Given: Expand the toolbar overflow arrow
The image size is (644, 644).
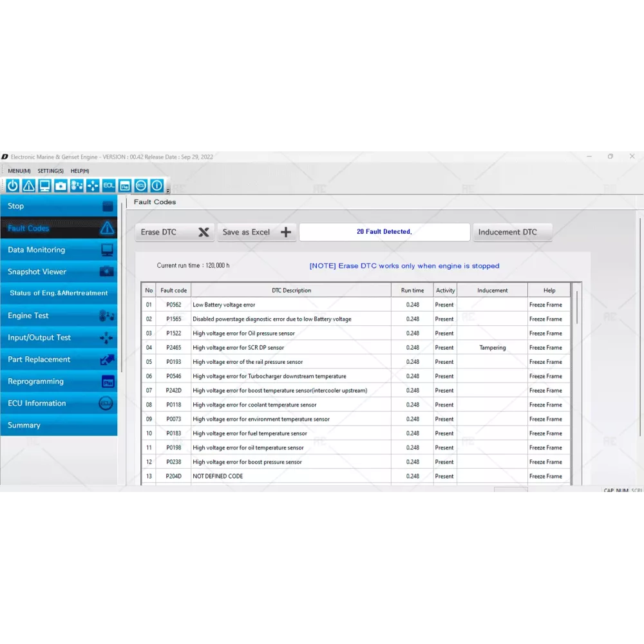Looking at the screenshot, I should click(x=168, y=191).
